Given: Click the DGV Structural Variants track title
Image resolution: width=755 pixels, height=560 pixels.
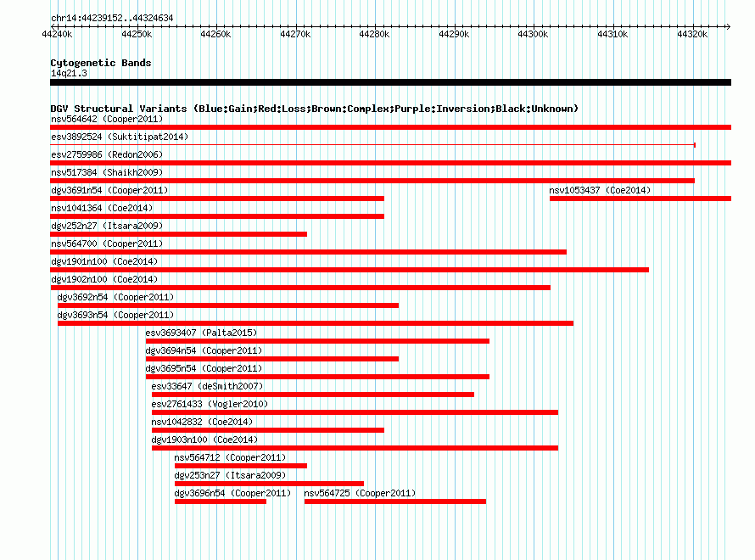Looking at the screenshot, I should 314,109.
